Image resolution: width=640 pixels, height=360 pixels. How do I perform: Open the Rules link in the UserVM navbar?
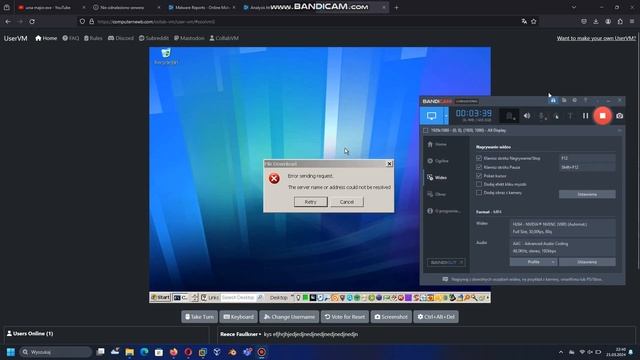[93, 38]
